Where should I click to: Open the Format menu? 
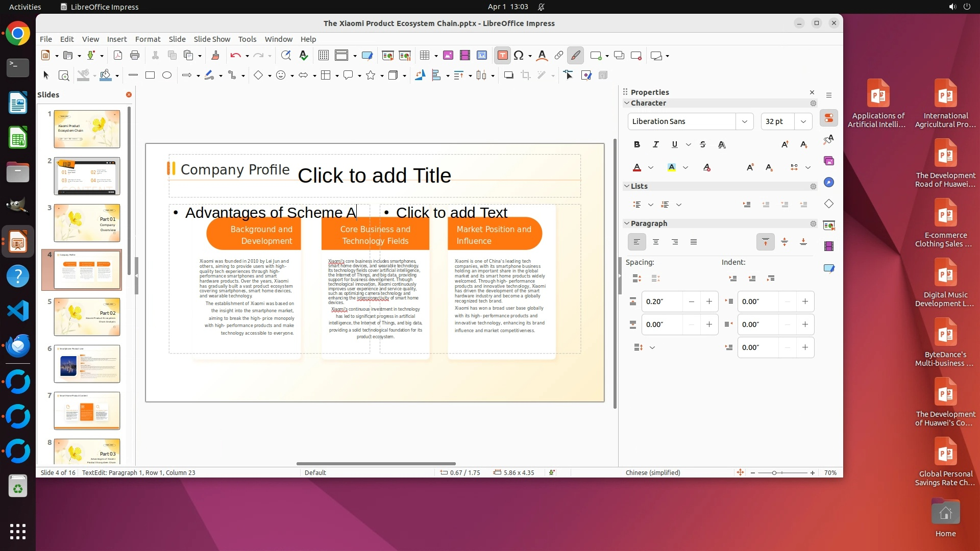[148, 39]
